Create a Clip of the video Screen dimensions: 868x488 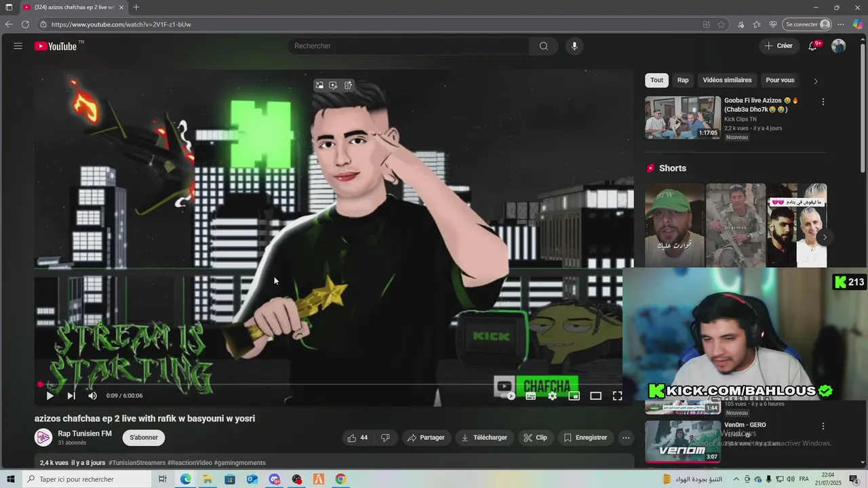click(x=535, y=438)
